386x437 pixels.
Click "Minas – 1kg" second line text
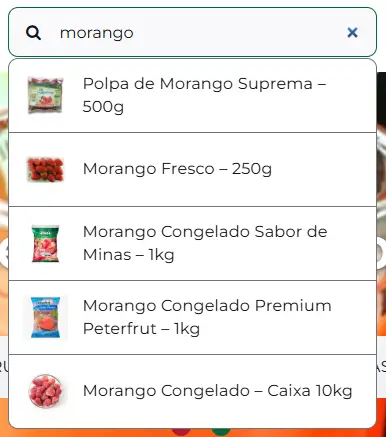coord(128,255)
